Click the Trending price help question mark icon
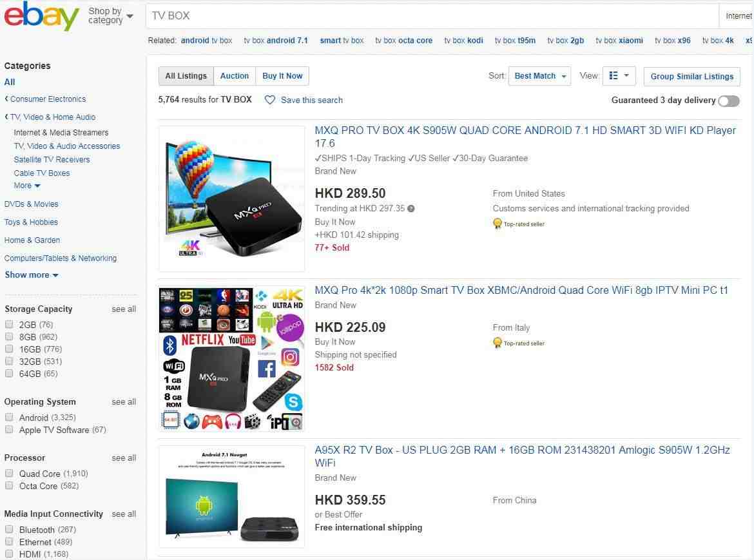The width and height of the screenshot is (754, 560). [411, 209]
